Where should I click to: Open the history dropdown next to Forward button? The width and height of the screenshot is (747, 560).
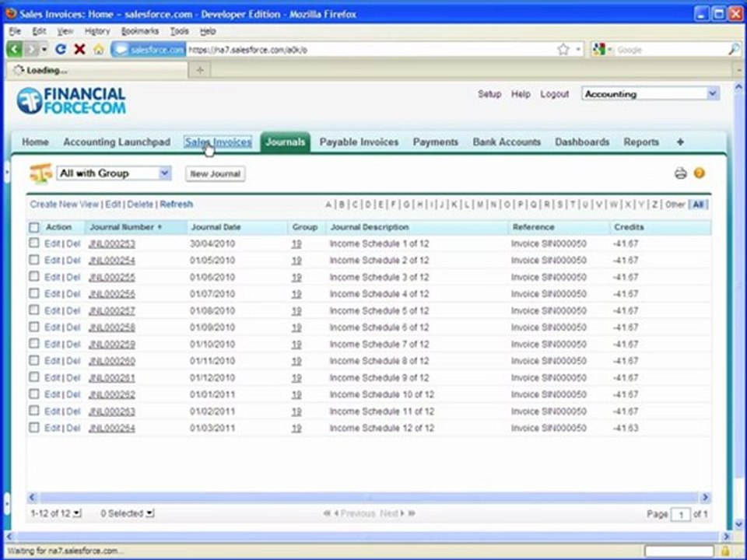point(44,49)
